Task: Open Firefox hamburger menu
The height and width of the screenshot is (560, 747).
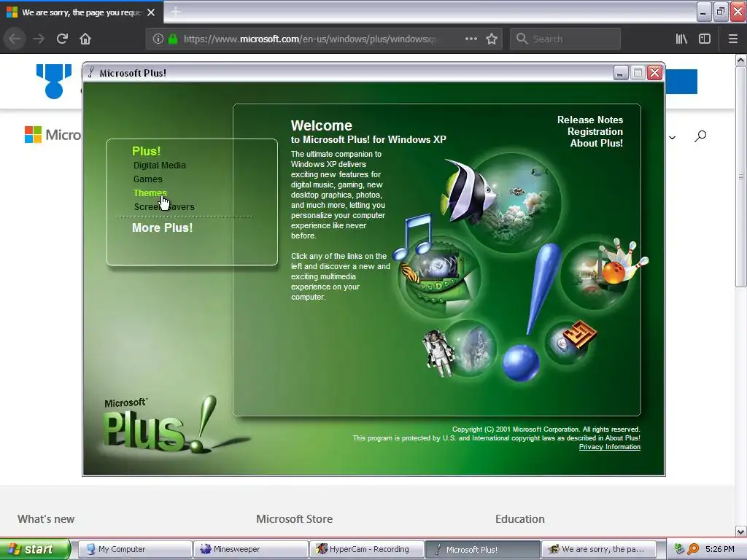Action: pos(732,39)
